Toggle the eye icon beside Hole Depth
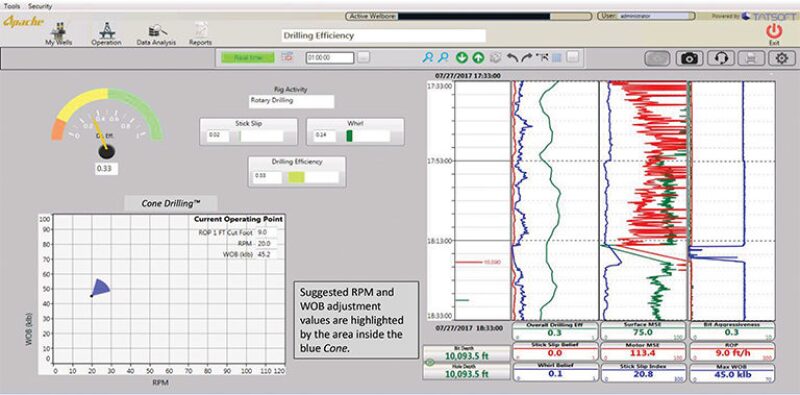 pos(430,363)
